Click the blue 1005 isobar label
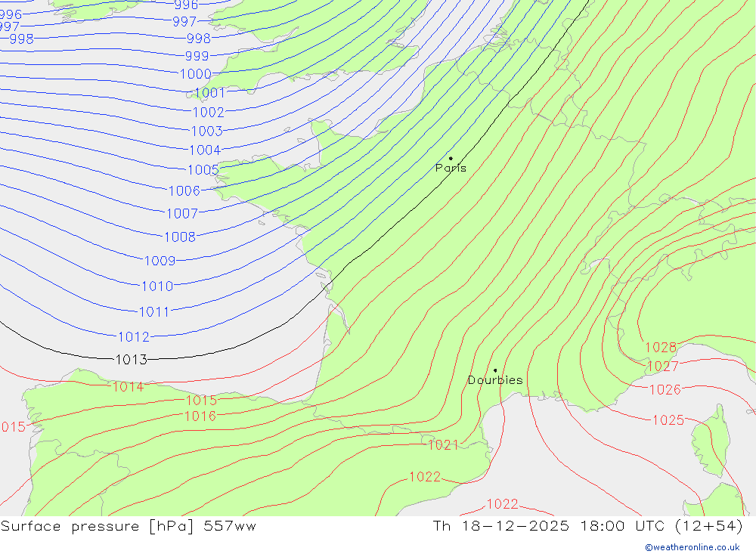 coord(203,170)
